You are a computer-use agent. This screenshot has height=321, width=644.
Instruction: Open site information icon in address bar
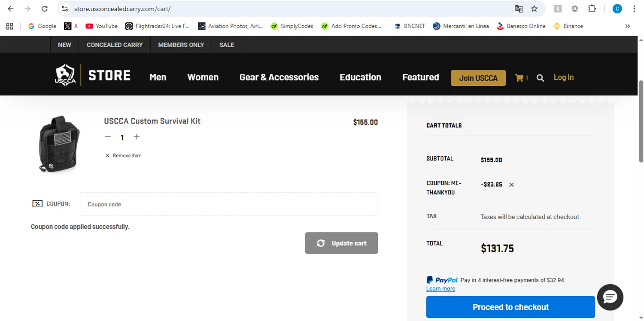click(65, 9)
